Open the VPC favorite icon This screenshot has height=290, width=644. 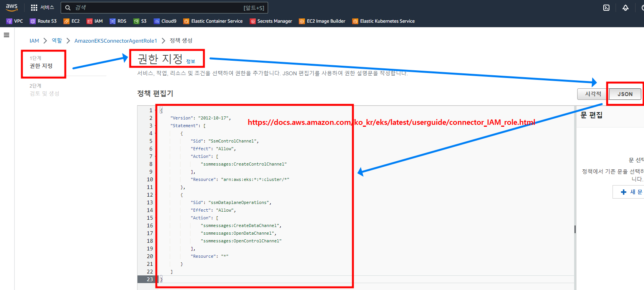[x=9, y=21]
